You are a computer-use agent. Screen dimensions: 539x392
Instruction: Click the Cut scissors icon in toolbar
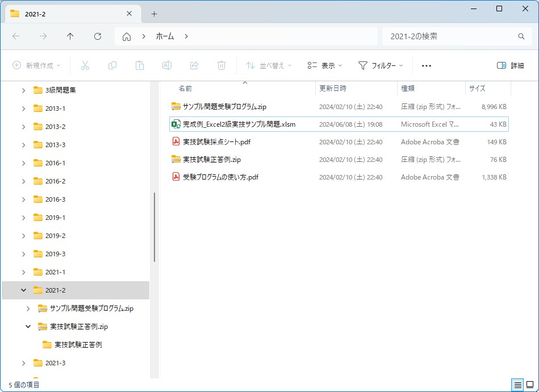[x=85, y=65]
